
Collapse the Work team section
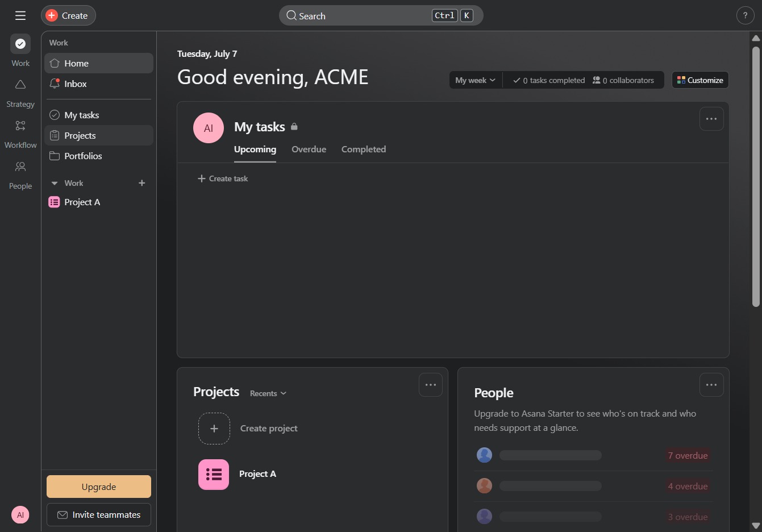(x=55, y=183)
